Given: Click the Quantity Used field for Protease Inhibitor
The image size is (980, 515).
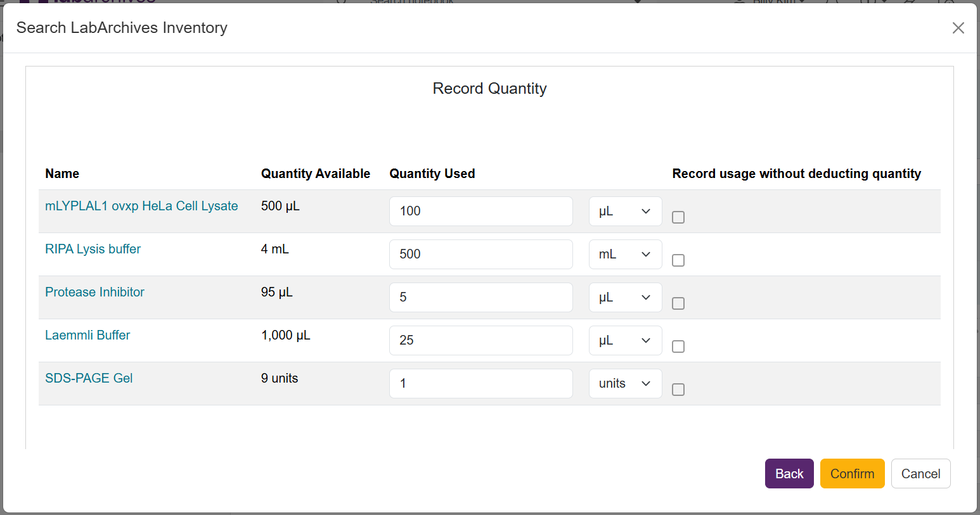Looking at the screenshot, I should [480, 297].
